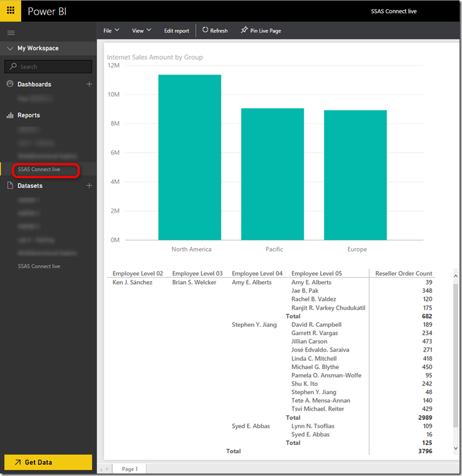Click the table vertical scrollbar thumb
Image resolution: width=462 pixels, height=476 pixels.
(x=456, y=356)
